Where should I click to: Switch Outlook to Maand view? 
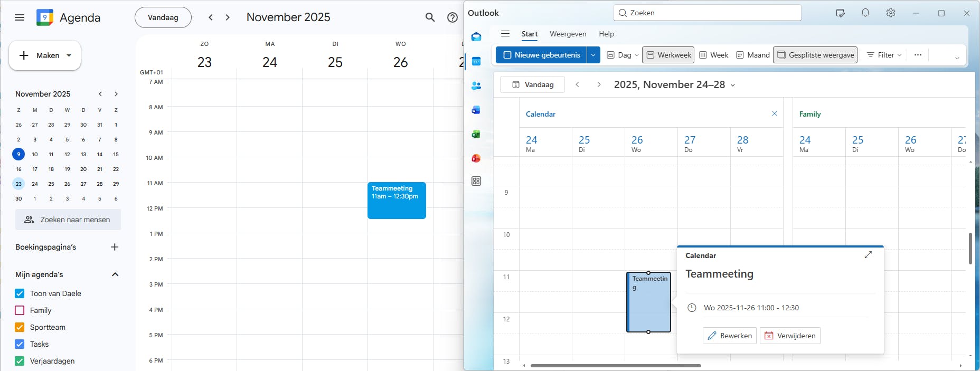(x=753, y=55)
